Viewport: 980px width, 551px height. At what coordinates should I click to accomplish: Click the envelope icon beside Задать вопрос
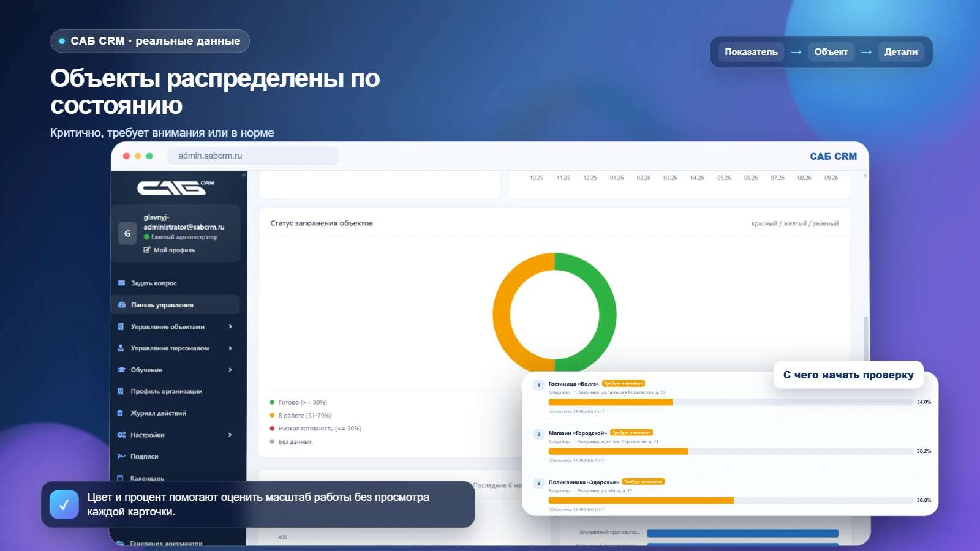[x=121, y=283]
